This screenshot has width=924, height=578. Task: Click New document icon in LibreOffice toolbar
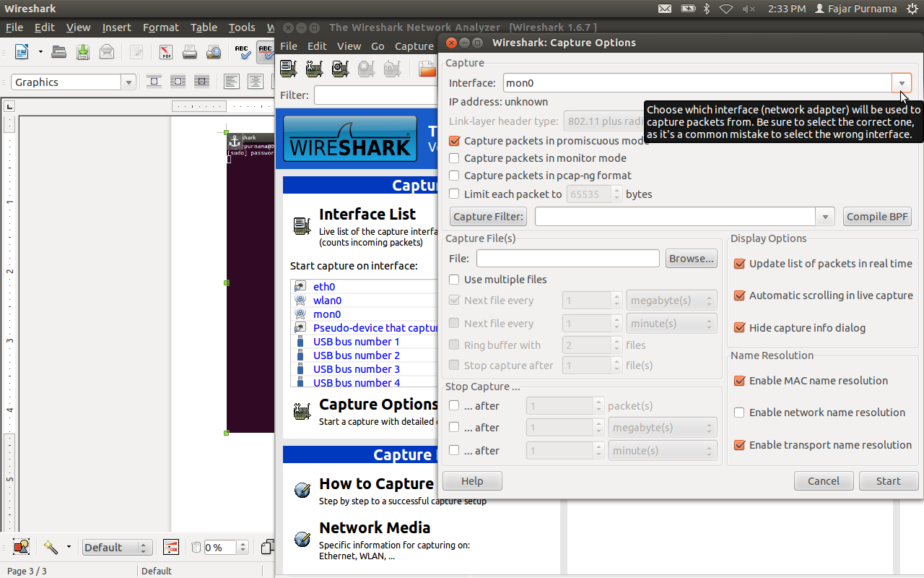pos(22,52)
